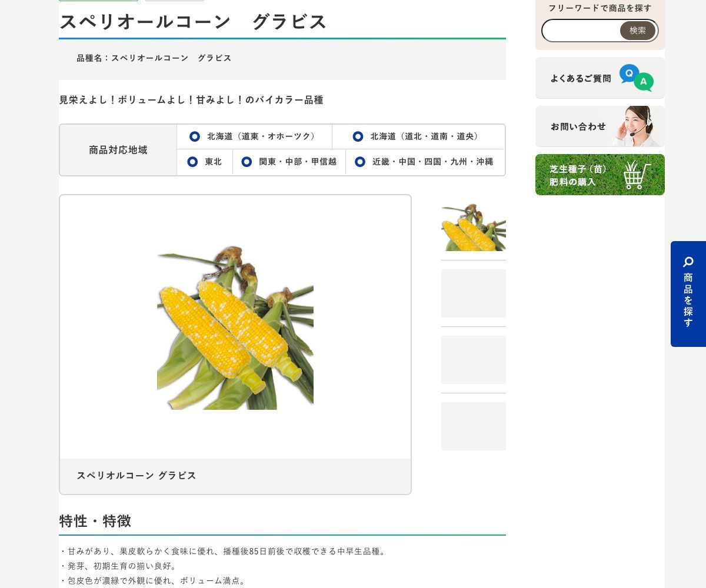This screenshot has width=706, height=588.
Task: Select the third empty thumbnail placeholder
Action: pyautogui.click(x=474, y=360)
